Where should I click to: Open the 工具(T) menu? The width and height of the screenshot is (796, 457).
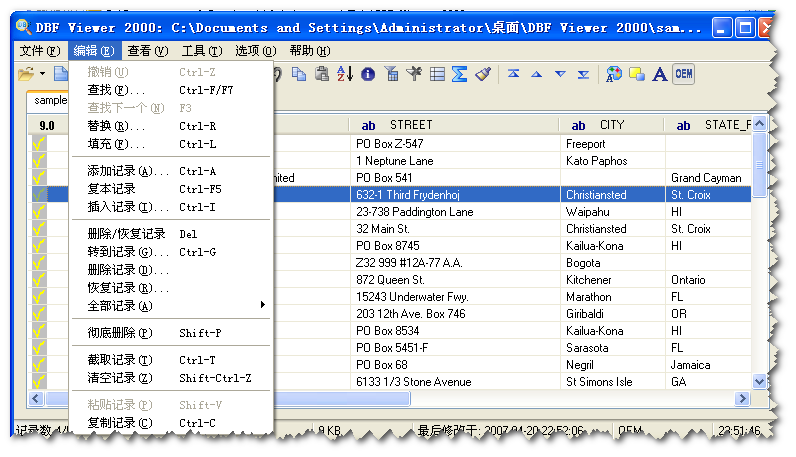pyautogui.click(x=202, y=51)
